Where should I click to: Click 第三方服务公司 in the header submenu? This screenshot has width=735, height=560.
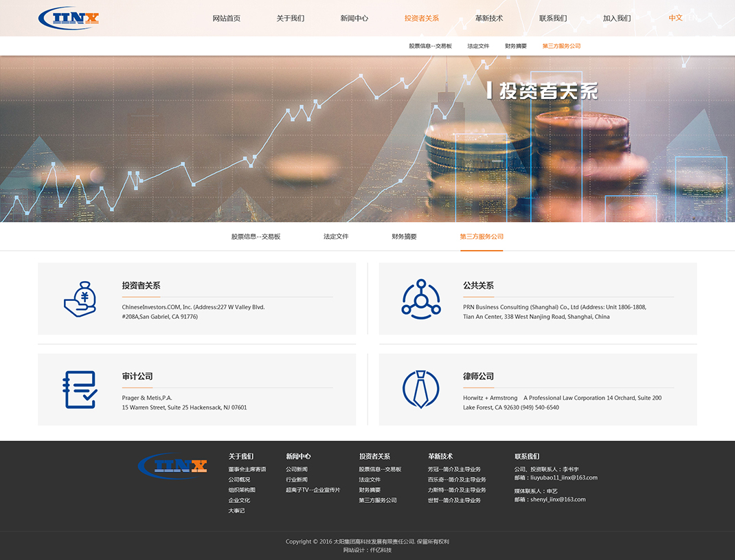pos(561,46)
